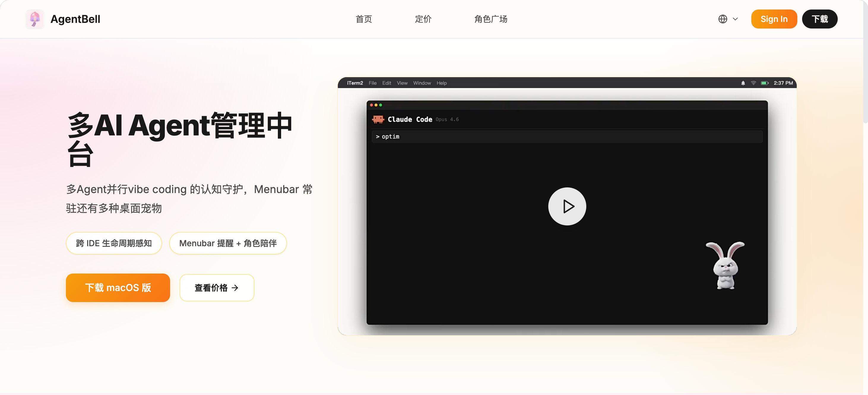Image resolution: width=868 pixels, height=395 pixels.
Task: Download the macOS version
Action: tap(118, 288)
